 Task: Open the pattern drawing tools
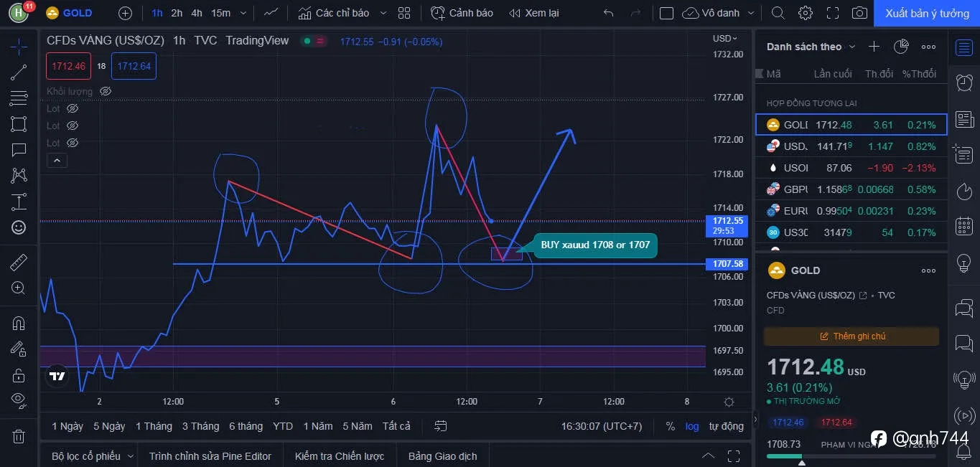pos(19,175)
